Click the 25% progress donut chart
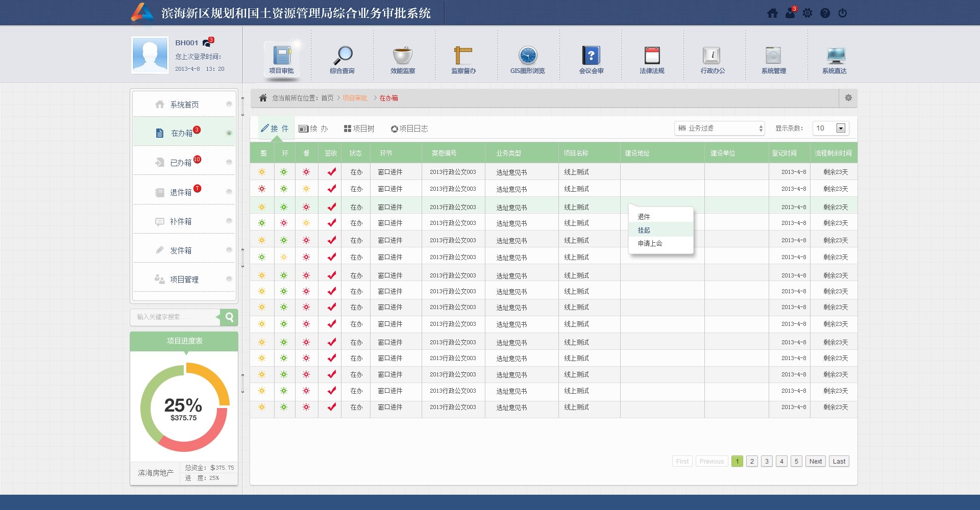The width and height of the screenshot is (980, 510). pyautogui.click(x=185, y=407)
